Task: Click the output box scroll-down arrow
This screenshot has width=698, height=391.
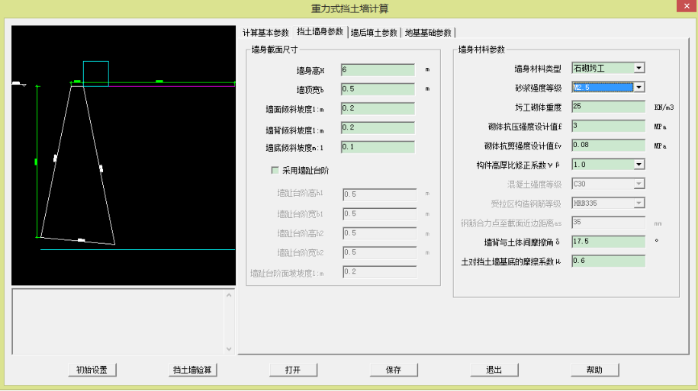Action: pyautogui.click(x=229, y=349)
